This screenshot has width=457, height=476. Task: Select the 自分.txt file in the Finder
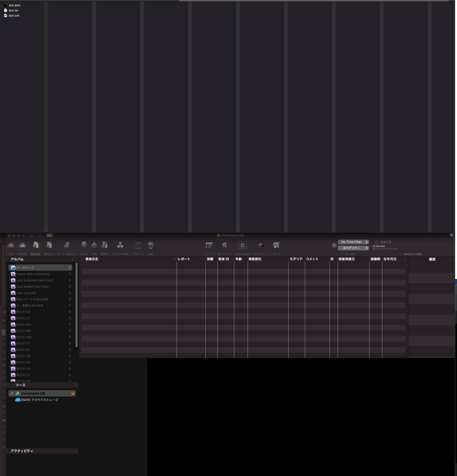pyautogui.click(x=11, y=10)
